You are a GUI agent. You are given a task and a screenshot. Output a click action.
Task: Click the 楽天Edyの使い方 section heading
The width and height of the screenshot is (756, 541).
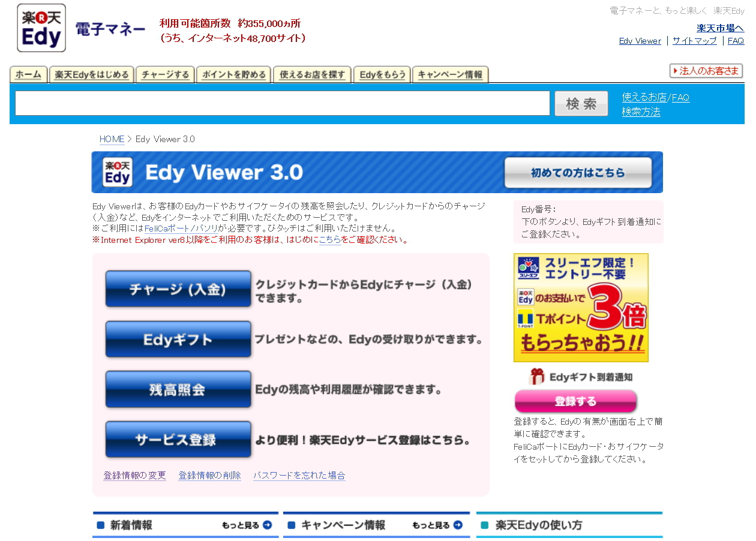539,525
